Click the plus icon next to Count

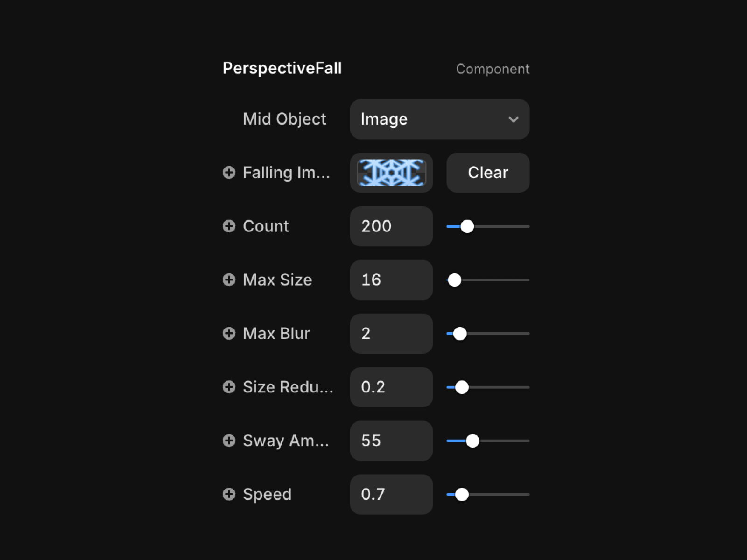pyautogui.click(x=229, y=226)
